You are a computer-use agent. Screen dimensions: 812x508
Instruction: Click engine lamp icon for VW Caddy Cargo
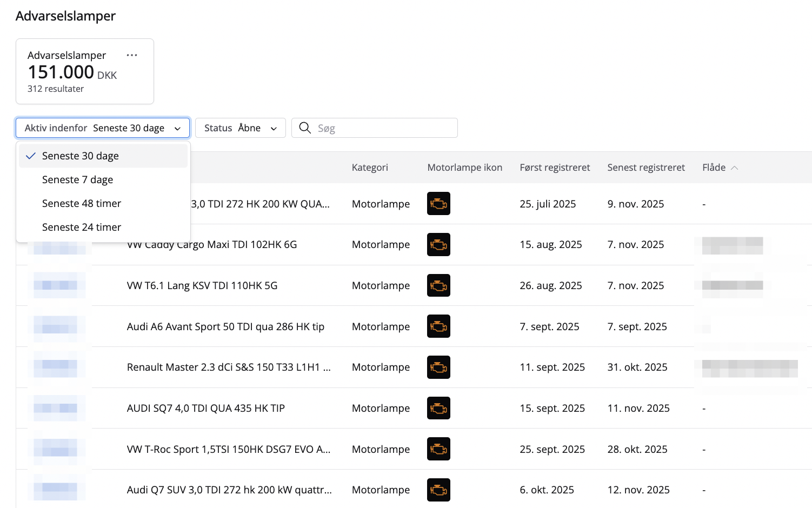click(x=438, y=245)
